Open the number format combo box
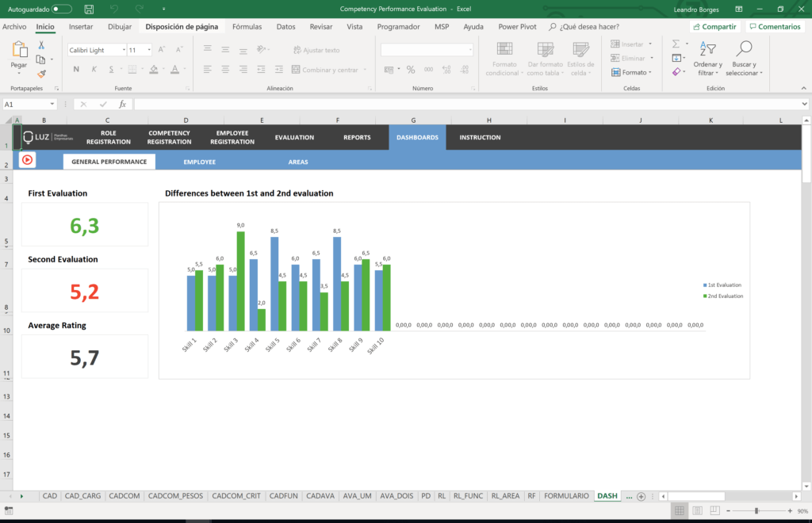 pyautogui.click(x=427, y=49)
